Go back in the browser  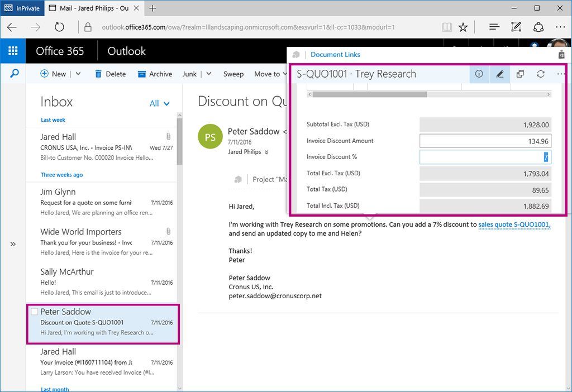coord(12,27)
